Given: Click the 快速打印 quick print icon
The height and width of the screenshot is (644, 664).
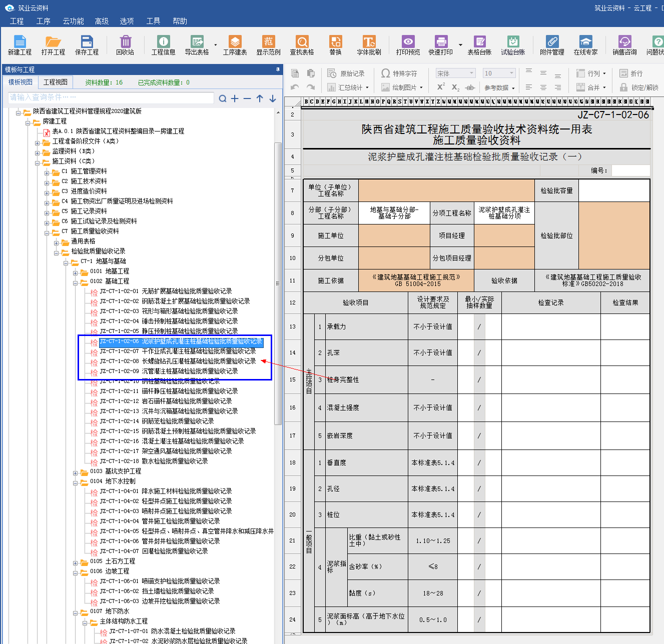Looking at the screenshot, I should tap(441, 45).
